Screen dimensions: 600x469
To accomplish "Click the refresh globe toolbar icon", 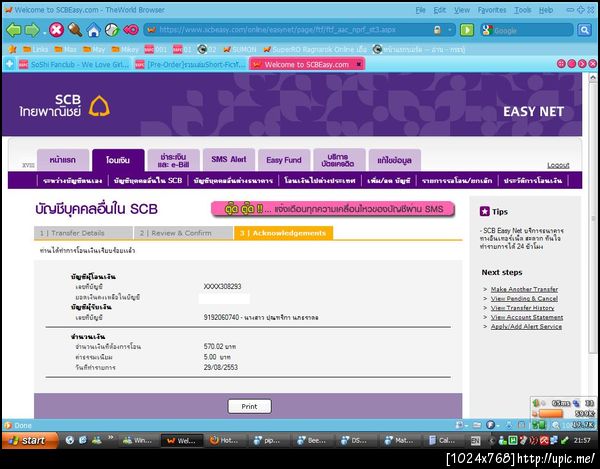I will [x=112, y=30].
